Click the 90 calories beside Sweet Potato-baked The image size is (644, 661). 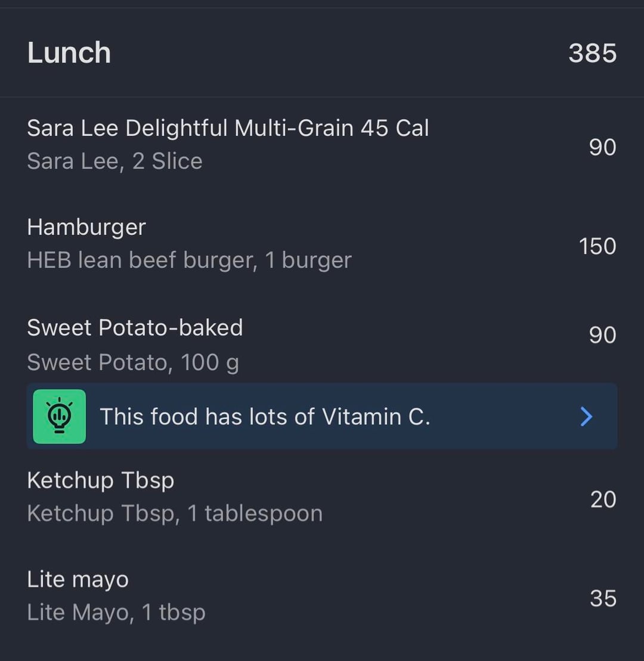point(602,335)
